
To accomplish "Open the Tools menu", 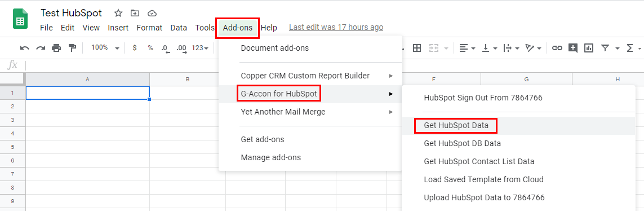I will point(205,28).
